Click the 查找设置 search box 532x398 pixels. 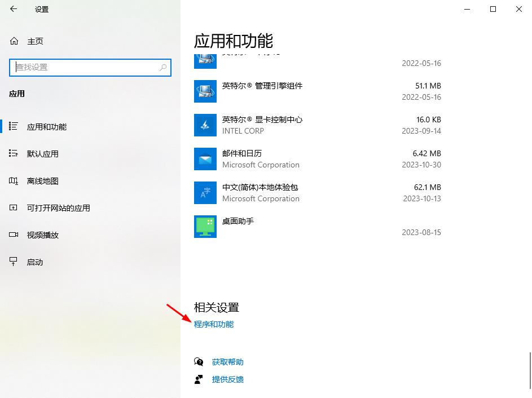(90, 67)
